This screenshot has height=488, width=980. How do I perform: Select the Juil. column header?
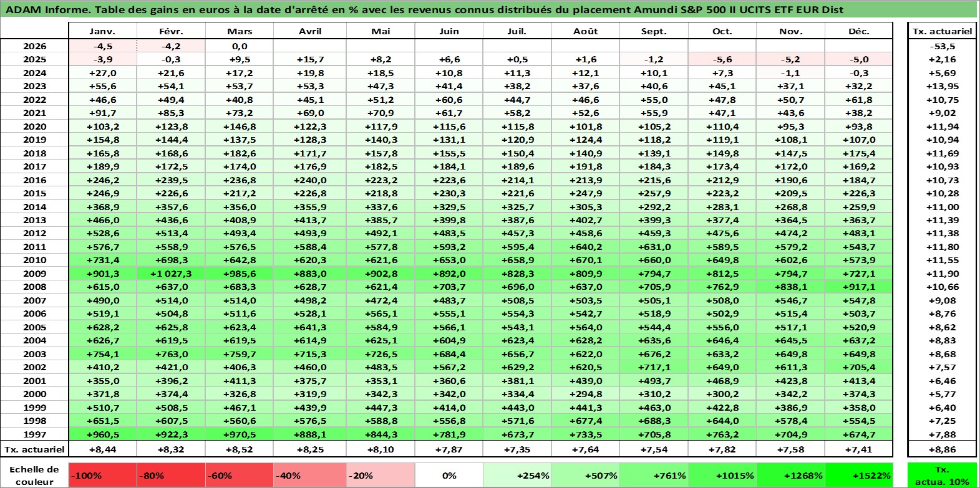(x=517, y=31)
